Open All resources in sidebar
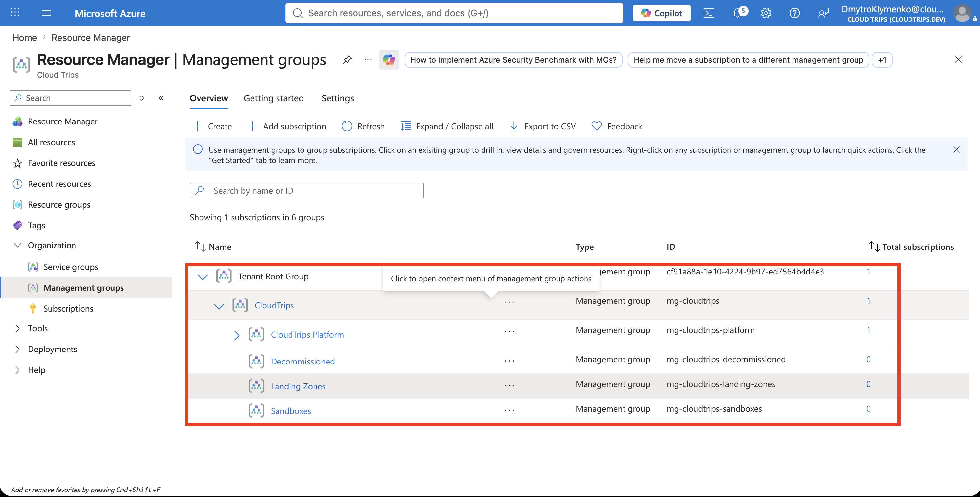The image size is (980, 497). tap(51, 142)
